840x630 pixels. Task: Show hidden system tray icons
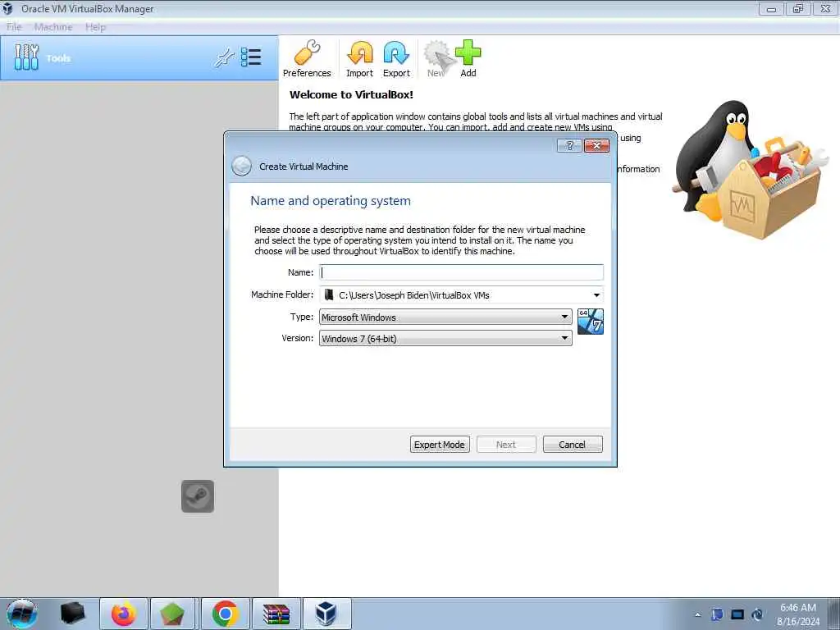tap(697, 614)
